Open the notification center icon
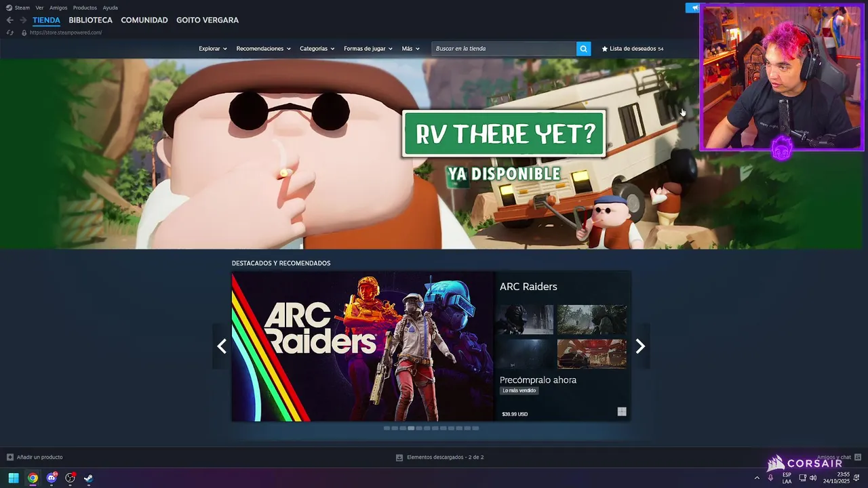This screenshot has height=488, width=868. tap(856, 478)
